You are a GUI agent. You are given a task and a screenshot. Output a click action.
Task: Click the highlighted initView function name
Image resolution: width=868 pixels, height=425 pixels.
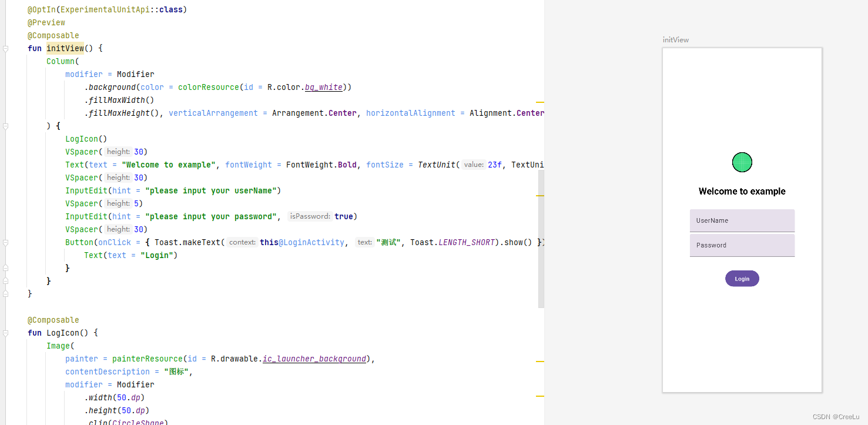tap(65, 48)
